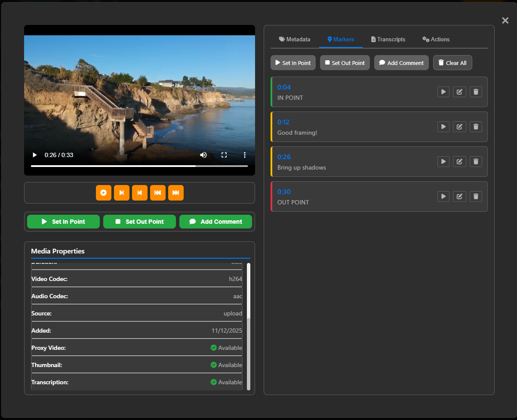Screen dimensions: 517x420
Task: Open the video player three-dot options menu
Action: (245, 155)
